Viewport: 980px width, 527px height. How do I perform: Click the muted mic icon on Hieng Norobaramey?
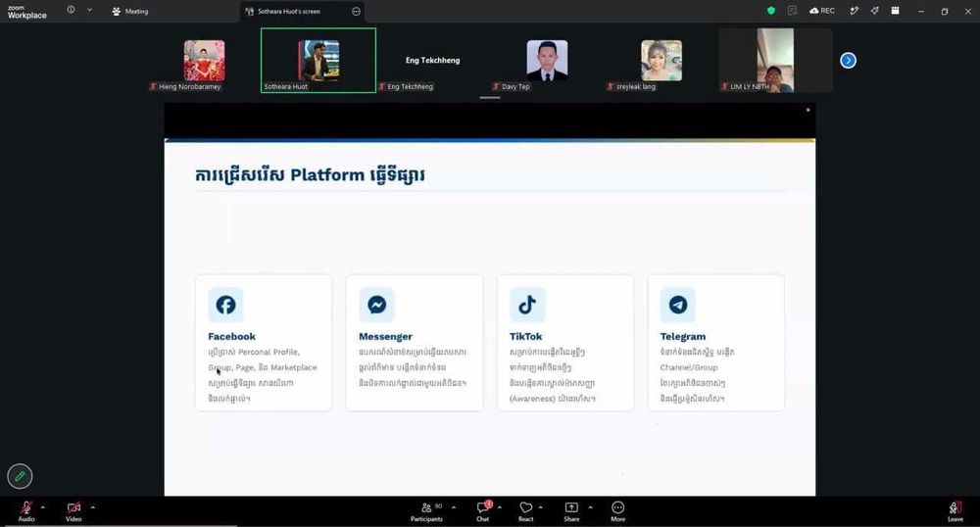[153, 87]
